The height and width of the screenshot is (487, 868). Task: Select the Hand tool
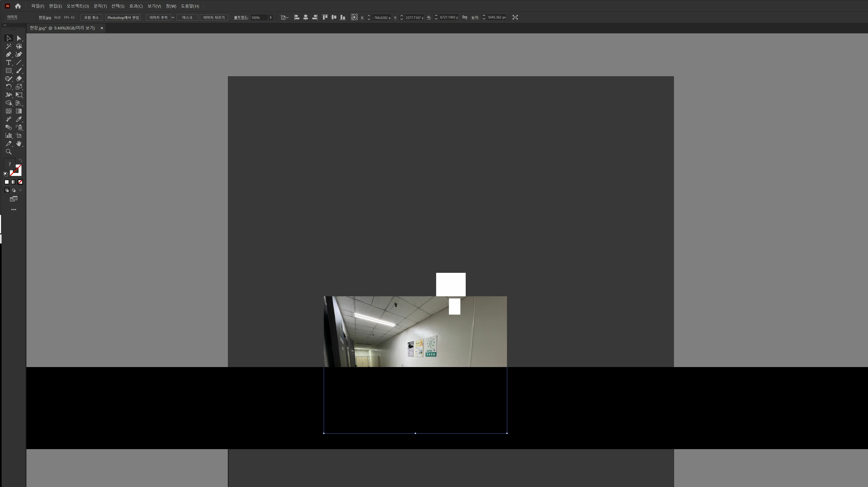pyautogui.click(x=19, y=144)
